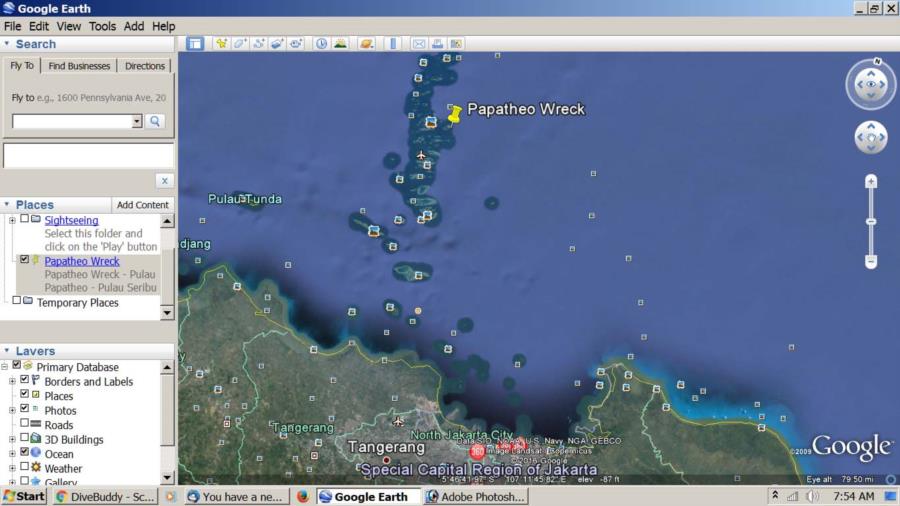Image resolution: width=900 pixels, height=506 pixels.
Task: Open the Fly to dropdown arrow
Action: pyautogui.click(x=137, y=121)
